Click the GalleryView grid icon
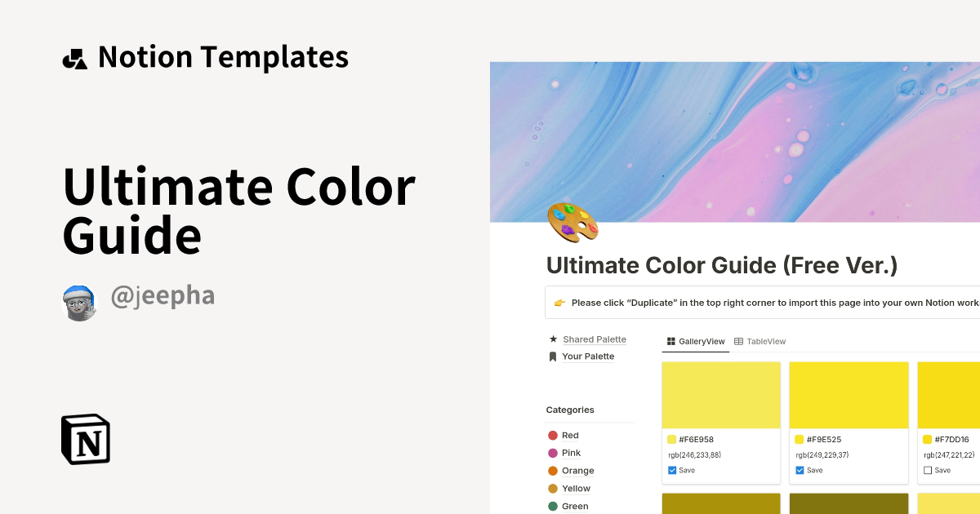 pyautogui.click(x=671, y=341)
